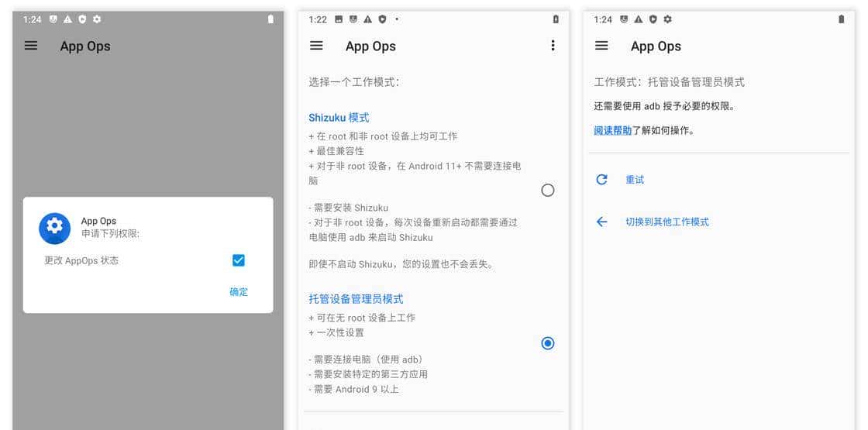Click the Shizuku 模式 heading
868x430 pixels.
(339, 118)
